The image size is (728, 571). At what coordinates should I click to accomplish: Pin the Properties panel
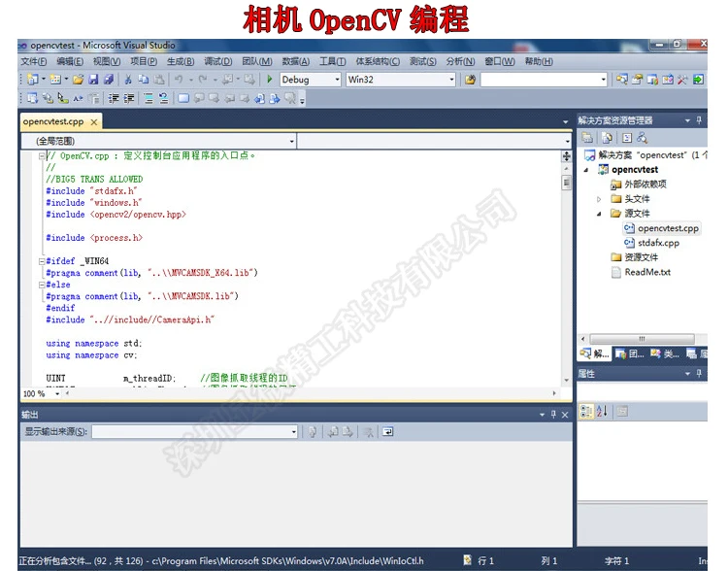[x=699, y=374]
